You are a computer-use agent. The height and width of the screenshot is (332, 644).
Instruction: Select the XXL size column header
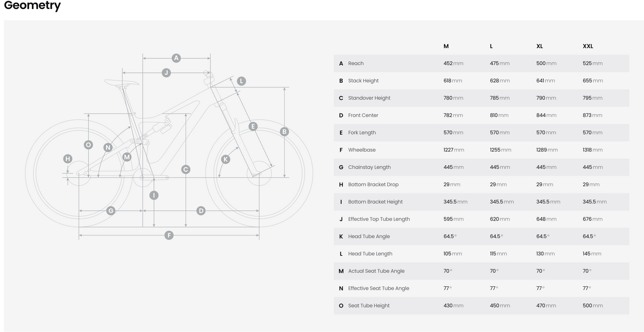pyautogui.click(x=588, y=46)
